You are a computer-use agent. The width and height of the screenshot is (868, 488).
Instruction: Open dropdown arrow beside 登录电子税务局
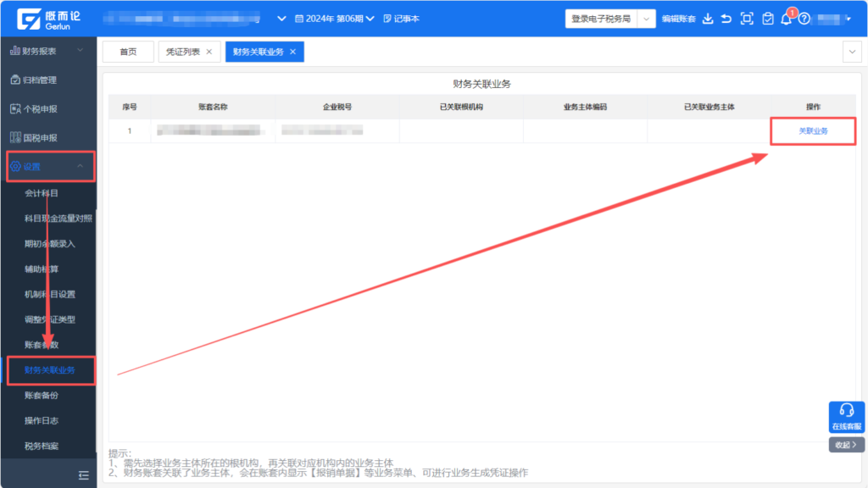point(647,19)
